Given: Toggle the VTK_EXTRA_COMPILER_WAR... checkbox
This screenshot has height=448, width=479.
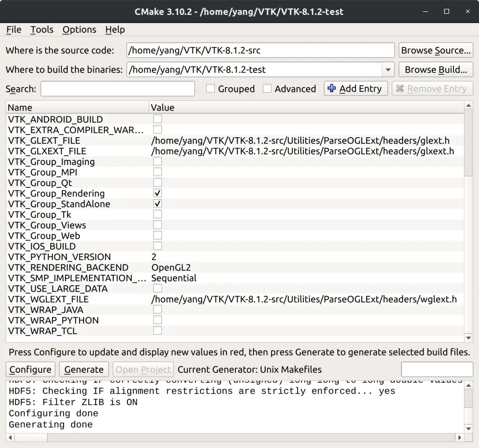Looking at the screenshot, I should click(x=157, y=130).
